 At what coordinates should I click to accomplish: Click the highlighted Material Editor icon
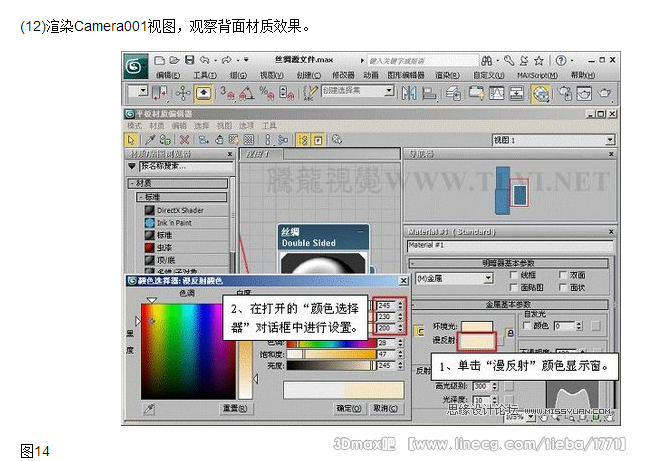tap(540, 93)
